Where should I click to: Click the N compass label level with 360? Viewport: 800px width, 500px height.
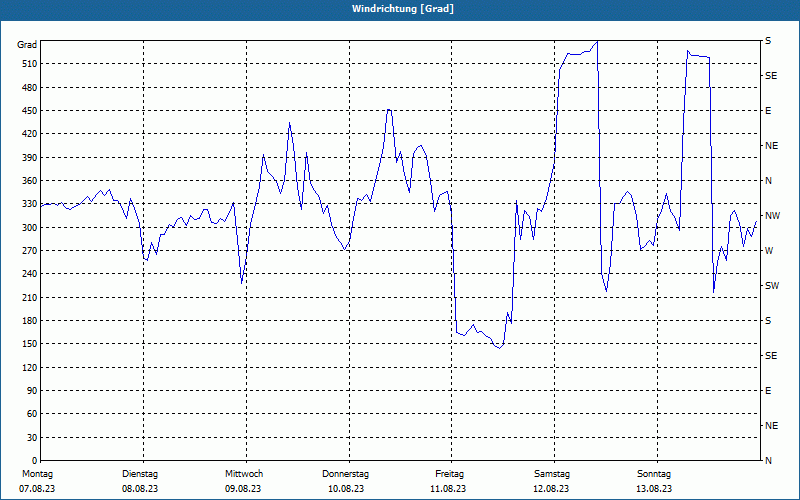(x=768, y=181)
